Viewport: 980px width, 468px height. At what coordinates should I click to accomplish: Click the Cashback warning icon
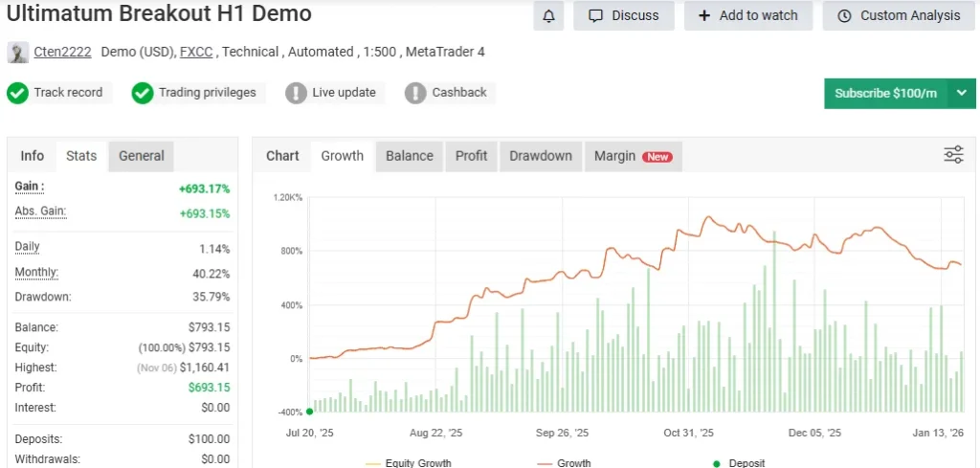pyautogui.click(x=415, y=93)
